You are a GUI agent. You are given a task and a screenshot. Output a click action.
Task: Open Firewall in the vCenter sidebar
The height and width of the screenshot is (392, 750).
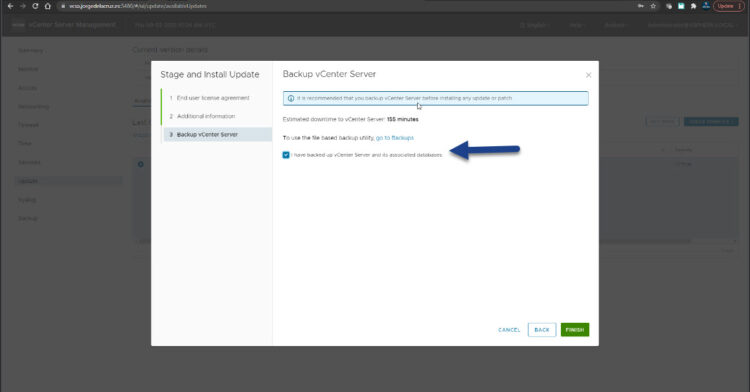pos(28,125)
